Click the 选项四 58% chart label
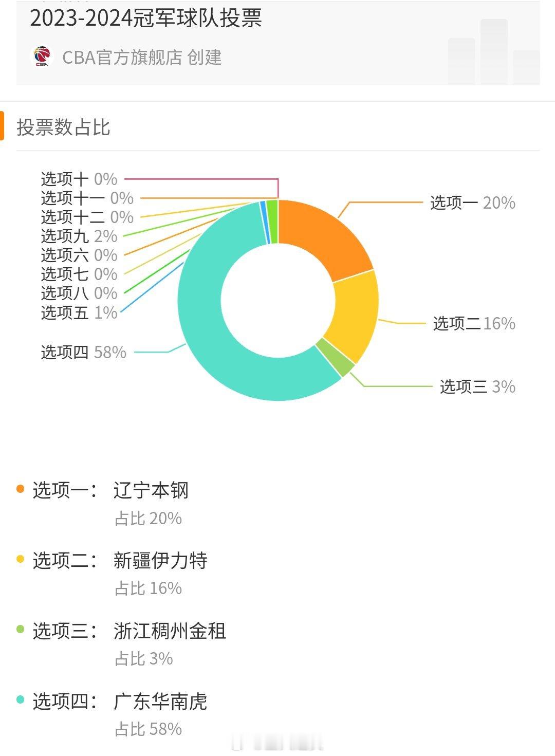This screenshot has width=555, height=756. (84, 352)
